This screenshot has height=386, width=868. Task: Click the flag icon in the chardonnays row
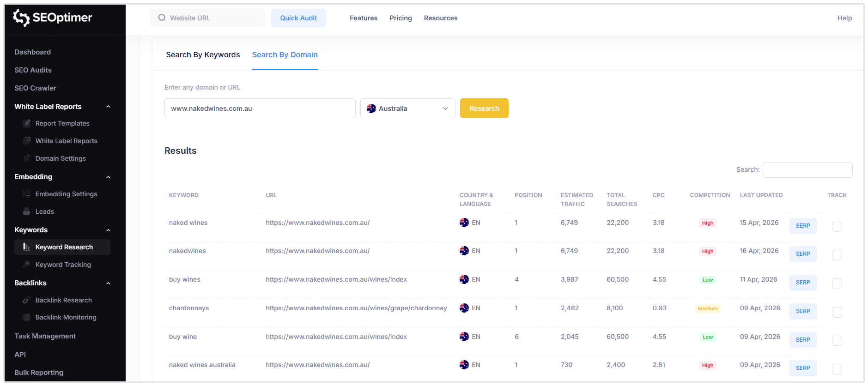click(x=464, y=308)
